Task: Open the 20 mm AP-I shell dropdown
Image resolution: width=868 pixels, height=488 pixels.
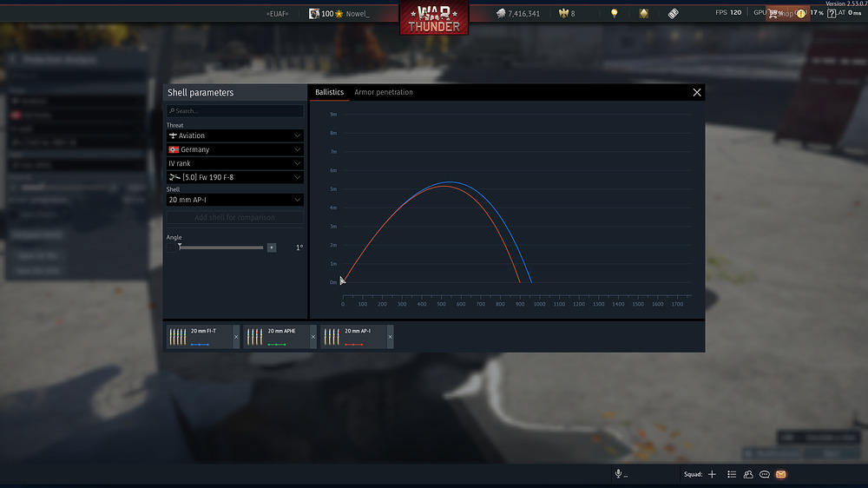Action: [x=235, y=200]
